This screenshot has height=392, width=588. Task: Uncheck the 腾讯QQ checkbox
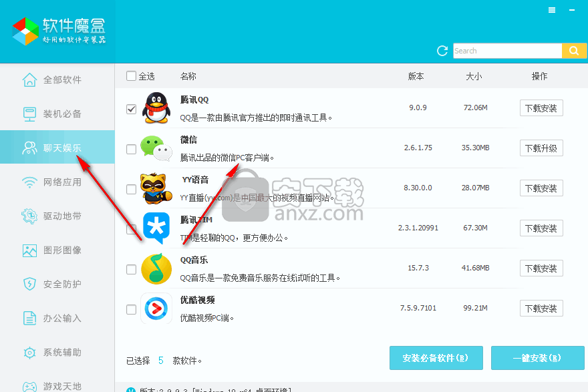pyautogui.click(x=131, y=109)
